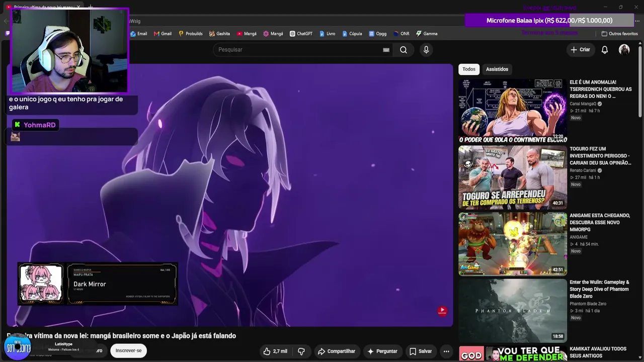Open the 'Toguro se arrependeu' video thumbnail
Image resolution: width=644 pixels, height=362 pixels.
click(x=513, y=177)
